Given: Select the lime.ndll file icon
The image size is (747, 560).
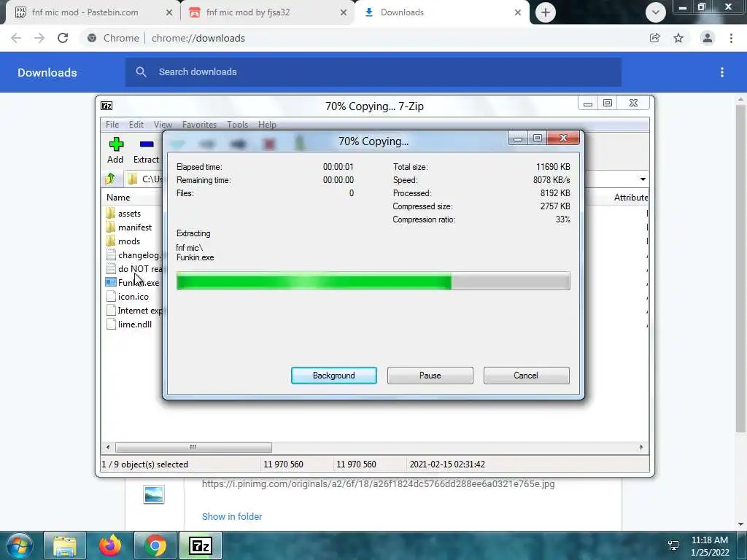Looking at the screenshot, I should click(111, 324).
